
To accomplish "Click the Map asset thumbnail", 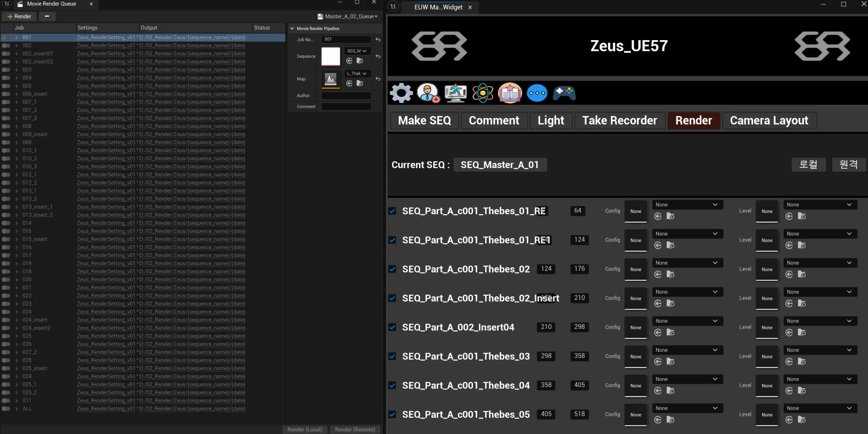I will [331, 79].
